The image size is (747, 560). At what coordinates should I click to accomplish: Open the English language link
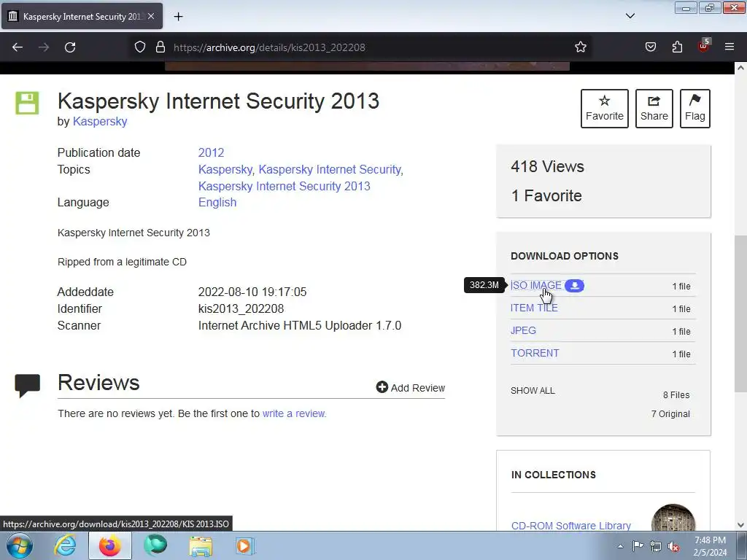(x=217, y=203)
